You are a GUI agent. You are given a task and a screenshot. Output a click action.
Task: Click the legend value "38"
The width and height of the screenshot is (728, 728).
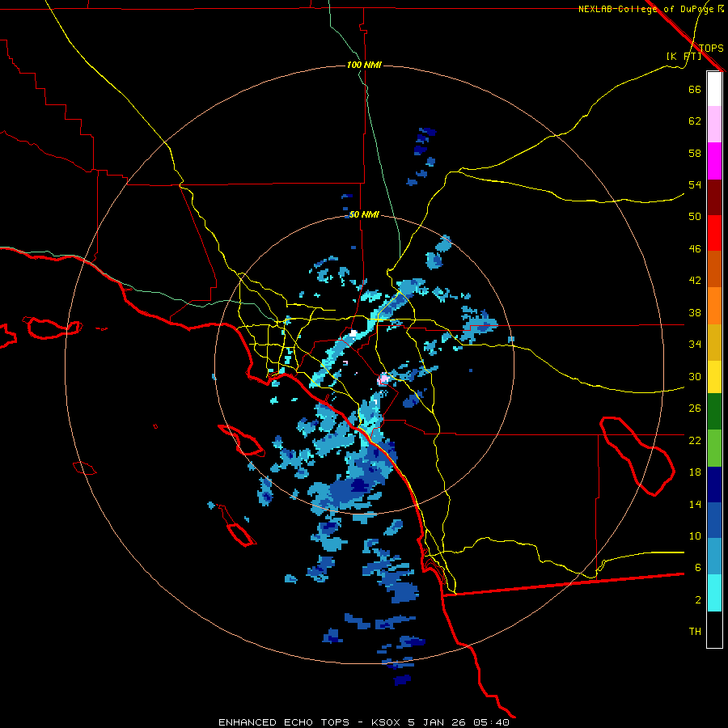coord(695,312)
